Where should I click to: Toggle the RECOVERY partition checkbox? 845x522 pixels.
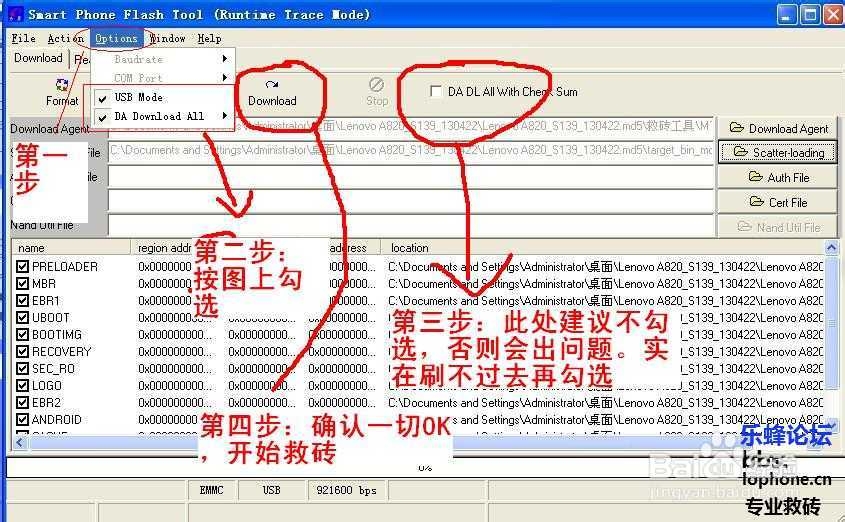pos(22,351)
